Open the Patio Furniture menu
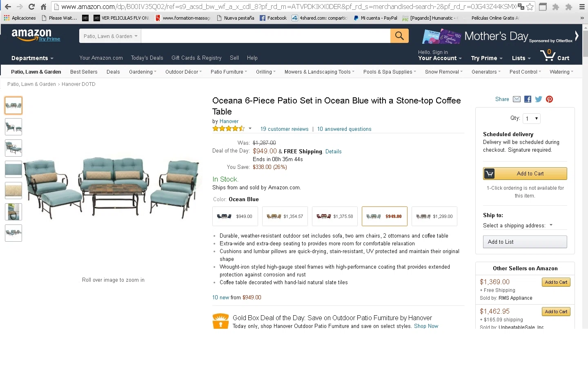The image size is (588, 368). pos(229,72)
